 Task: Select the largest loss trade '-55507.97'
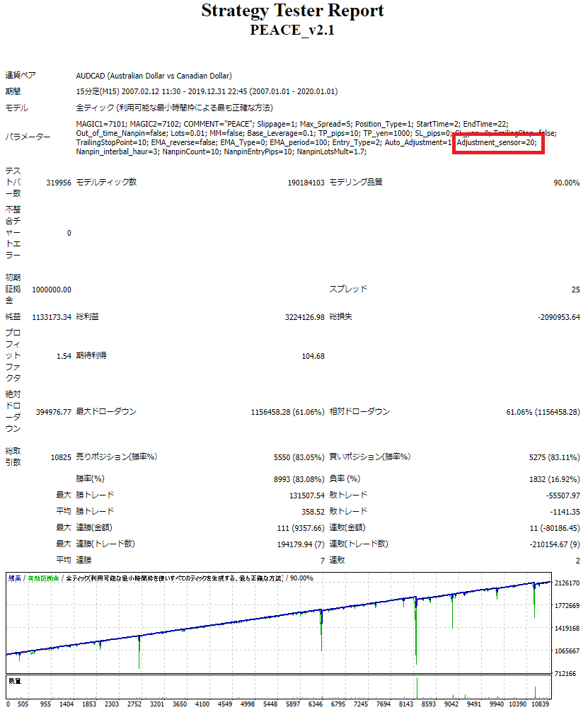click(x=563, y=496)
